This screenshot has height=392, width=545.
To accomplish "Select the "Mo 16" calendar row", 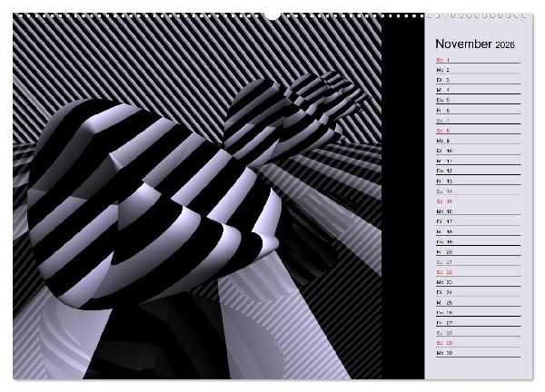I will point(479,211).
